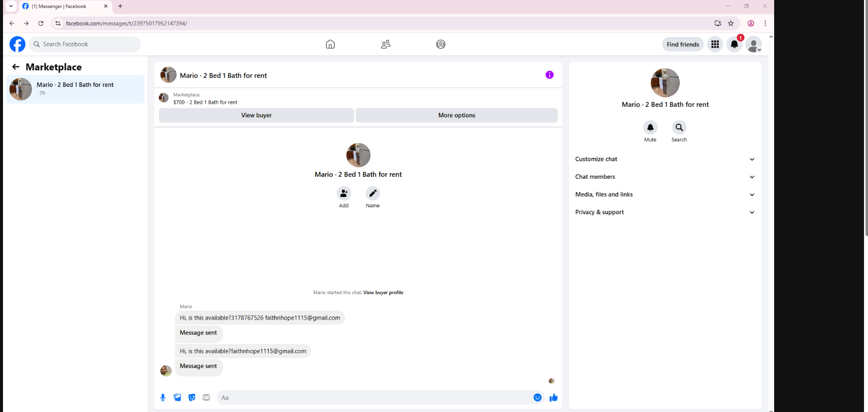This screenshot has height=412, width=868.
Task: Click the Add people icon
Action: coord(344,193)
